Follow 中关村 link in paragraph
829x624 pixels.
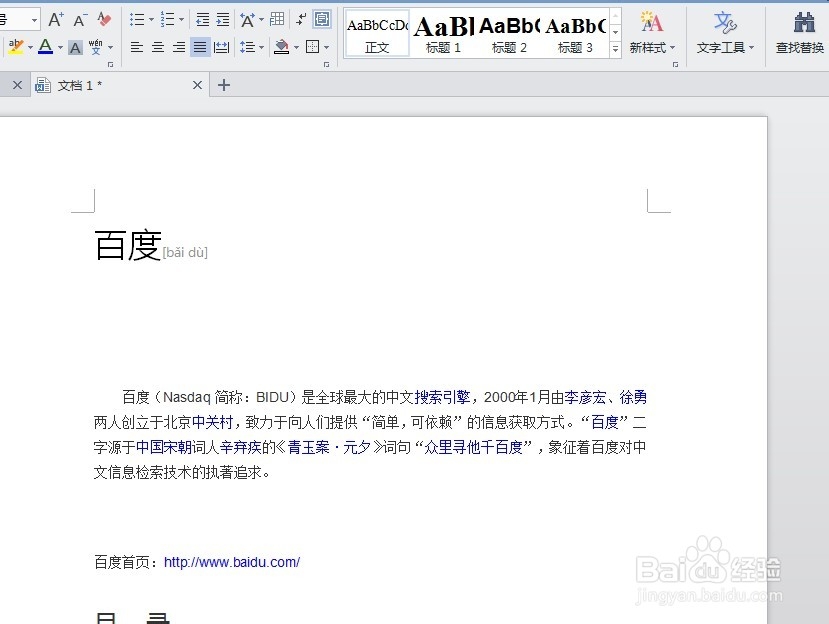[x=213, y=422]
